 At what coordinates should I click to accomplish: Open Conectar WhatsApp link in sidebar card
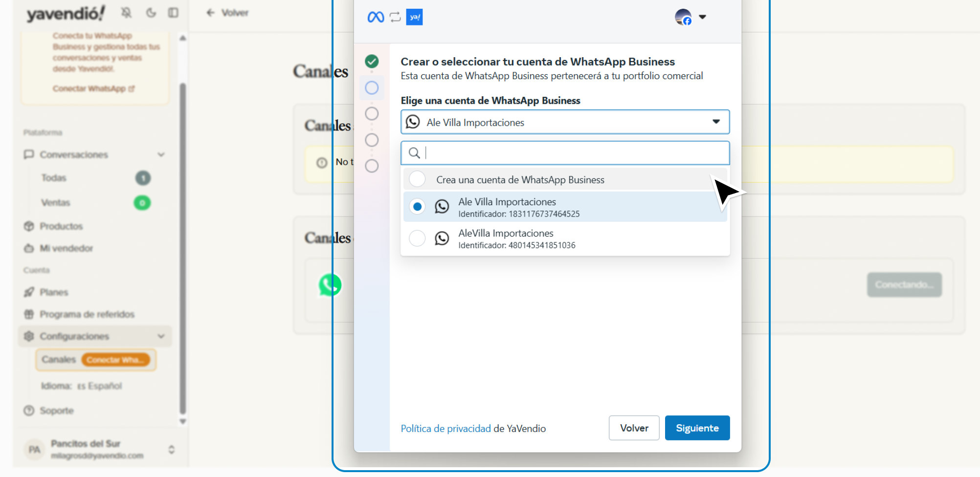tap(93, 88)
